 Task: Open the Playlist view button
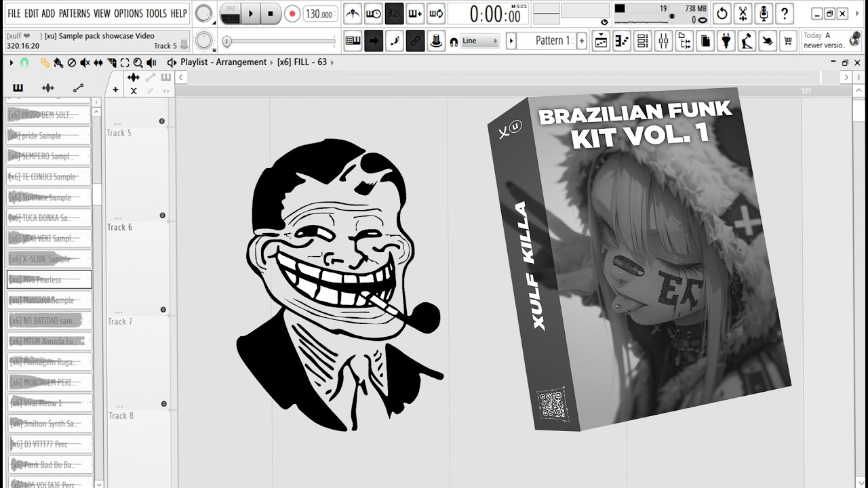point(601,41)
